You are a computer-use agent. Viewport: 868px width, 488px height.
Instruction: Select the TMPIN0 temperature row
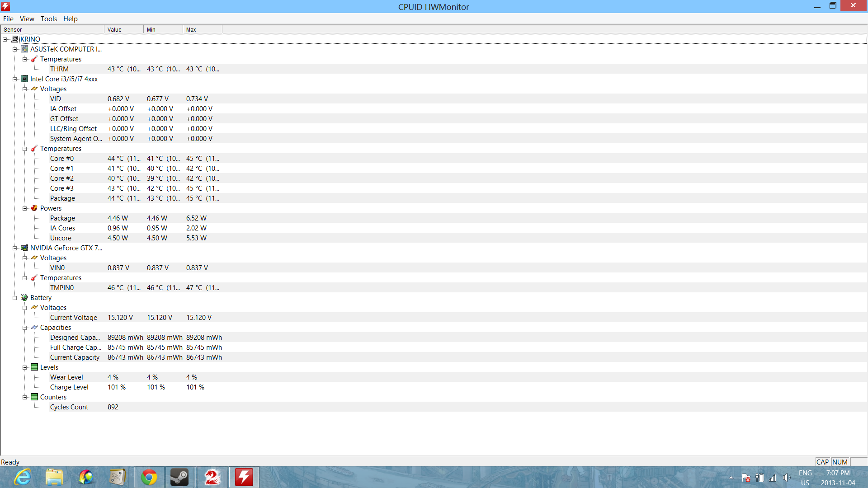click(x=458, y=288)
